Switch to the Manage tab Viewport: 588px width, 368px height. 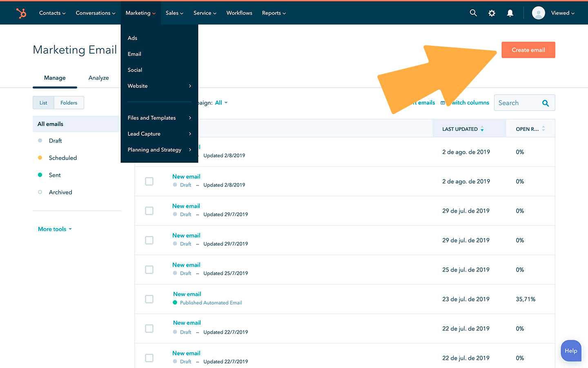coord(55,78)
